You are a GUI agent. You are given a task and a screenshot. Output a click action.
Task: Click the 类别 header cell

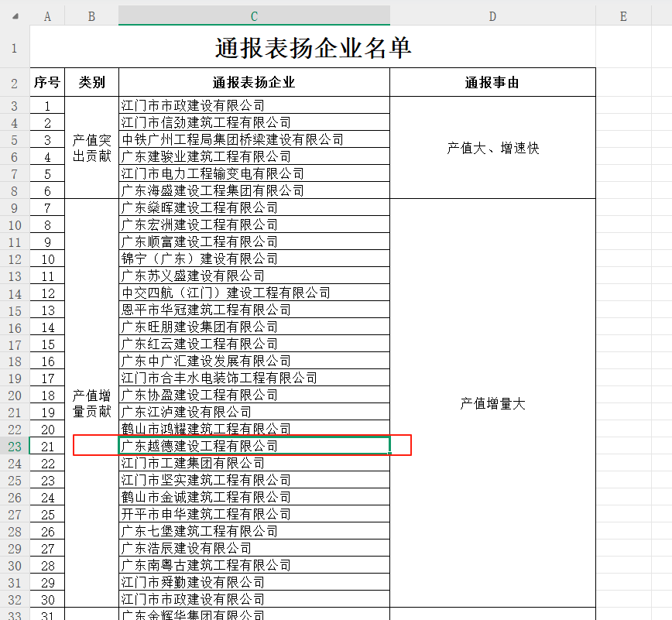pyautogui.click(x=91, y=83)
